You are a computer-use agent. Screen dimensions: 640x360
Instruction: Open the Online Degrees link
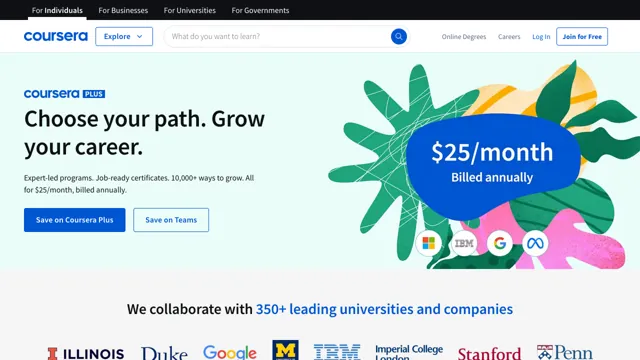coord(464,37)
